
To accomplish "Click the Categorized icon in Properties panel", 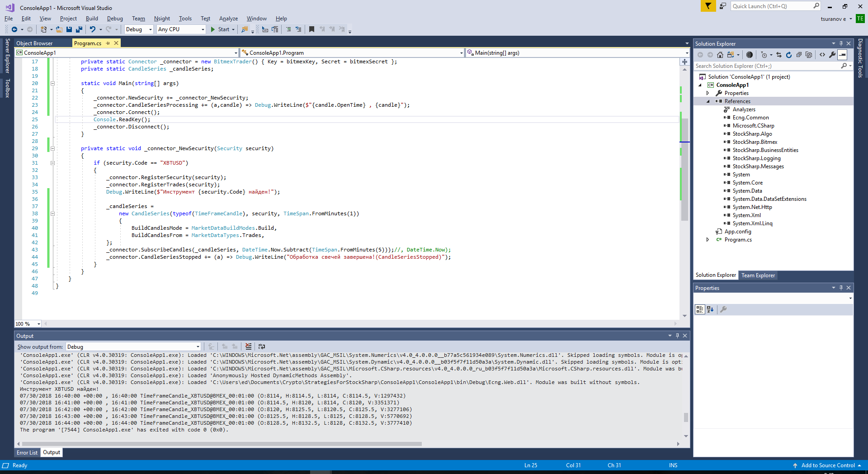I will (700, 309).
